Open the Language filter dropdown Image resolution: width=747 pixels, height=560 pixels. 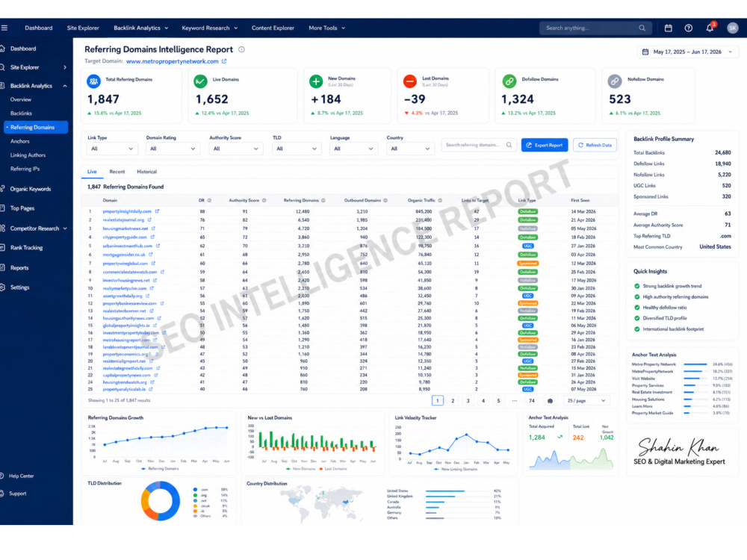(353, 149)
